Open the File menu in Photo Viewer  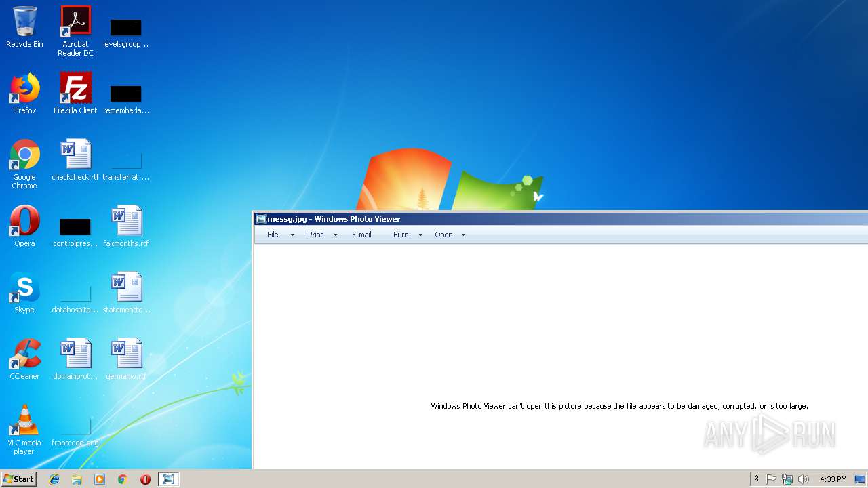(273, 235)
